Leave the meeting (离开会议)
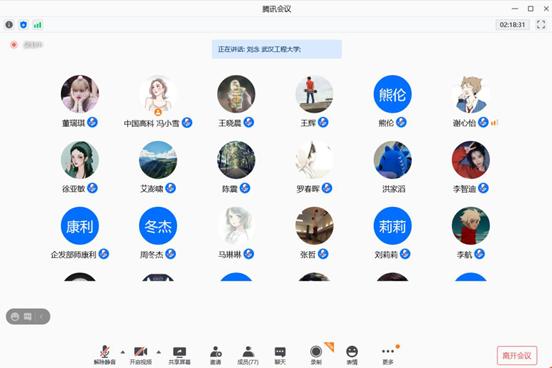This screenshot has height=368, width=552. pos(517,355)
